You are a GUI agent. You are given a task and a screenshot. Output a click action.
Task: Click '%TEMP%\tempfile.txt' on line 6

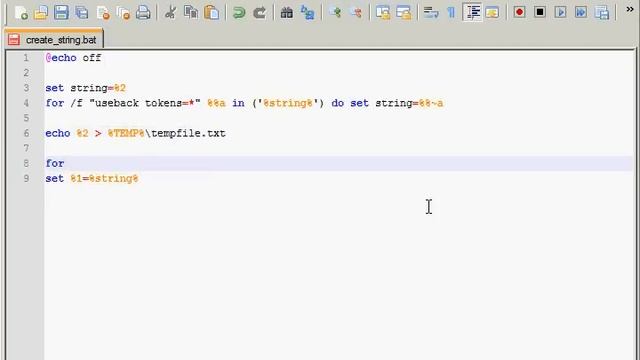pyautogui.click(x=167, y=133)
